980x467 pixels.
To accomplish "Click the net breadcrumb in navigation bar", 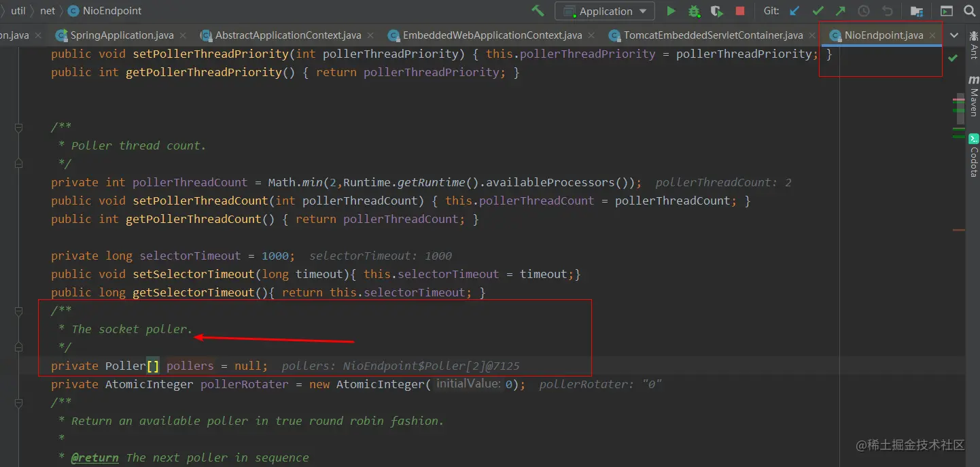I will click(x=48, y=11).
